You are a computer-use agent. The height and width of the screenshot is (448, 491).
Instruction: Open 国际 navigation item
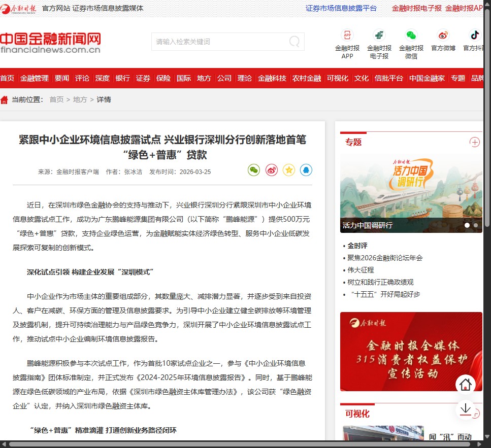pos(184,78)
